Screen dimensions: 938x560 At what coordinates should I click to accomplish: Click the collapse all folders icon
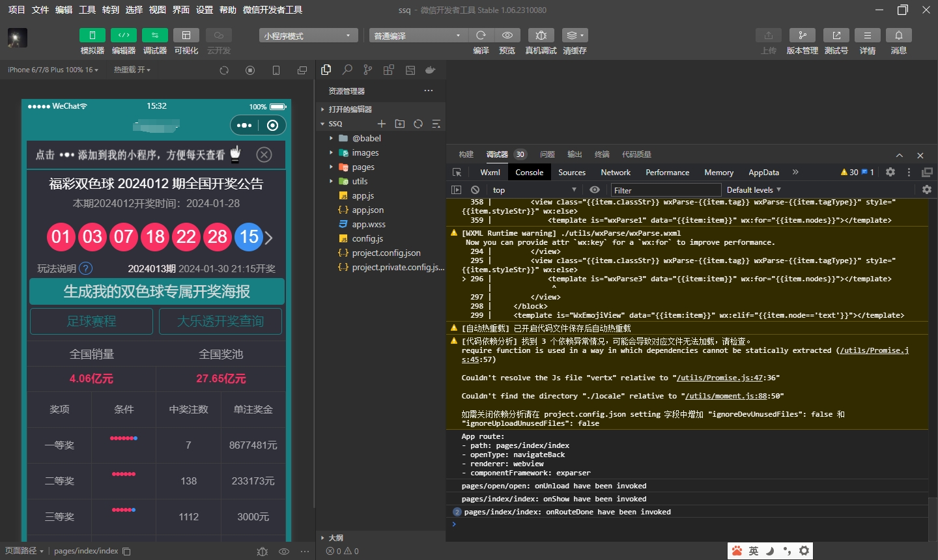point(436,124)
